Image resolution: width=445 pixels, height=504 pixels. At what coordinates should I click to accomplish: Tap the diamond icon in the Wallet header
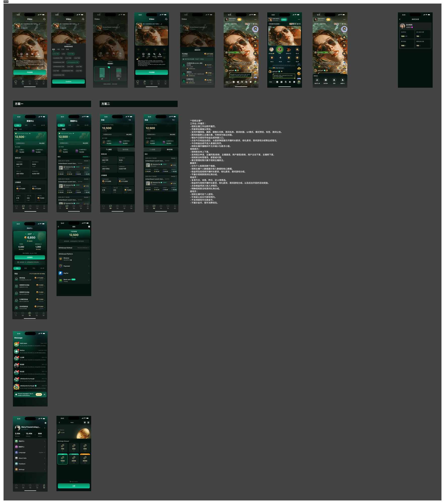(x=85, y=422)
